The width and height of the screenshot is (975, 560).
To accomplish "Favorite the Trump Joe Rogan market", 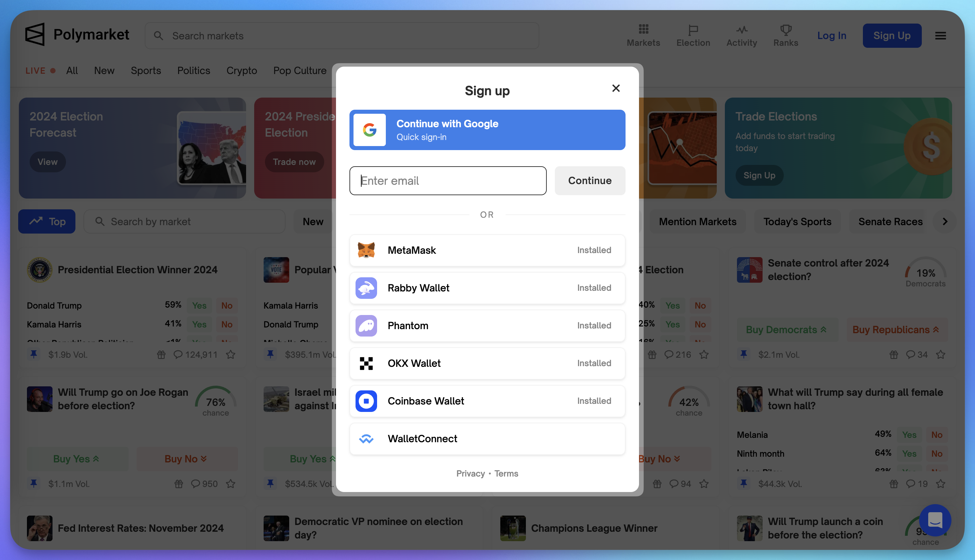I will point(231,484).
